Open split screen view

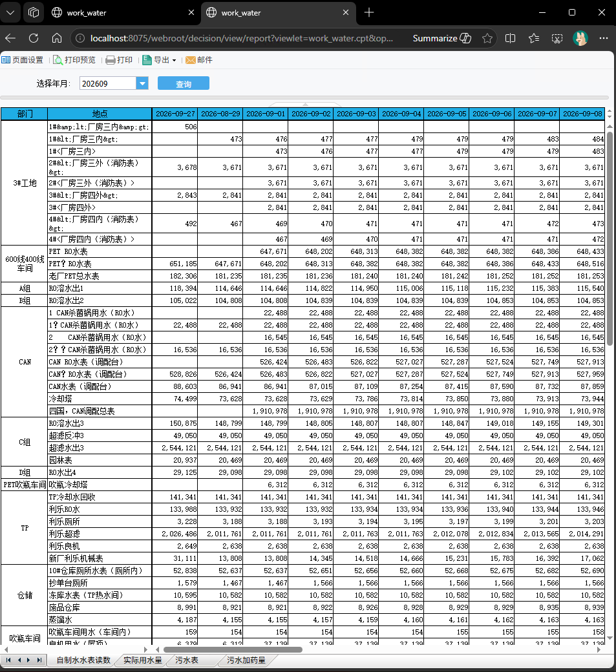(x=510, y=38)
